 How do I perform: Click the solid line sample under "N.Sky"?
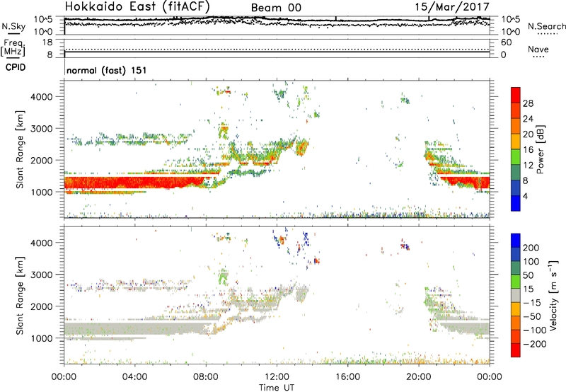[13, 34]
